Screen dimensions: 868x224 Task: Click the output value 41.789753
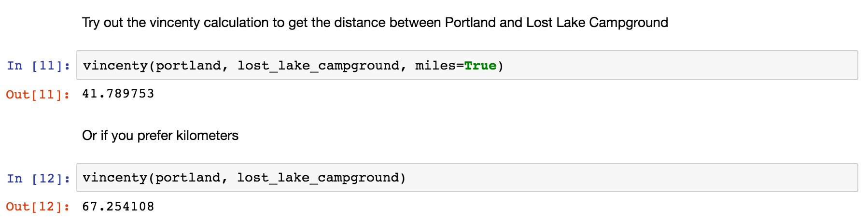(118, 93)
